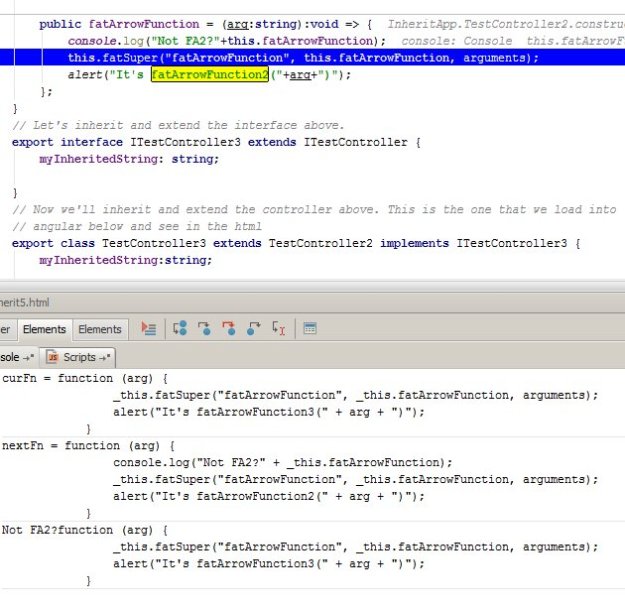This screenshot has width=625, height=607.
Task: Click the pin arrow on the Scripts tab
Action: pos(107,357)
